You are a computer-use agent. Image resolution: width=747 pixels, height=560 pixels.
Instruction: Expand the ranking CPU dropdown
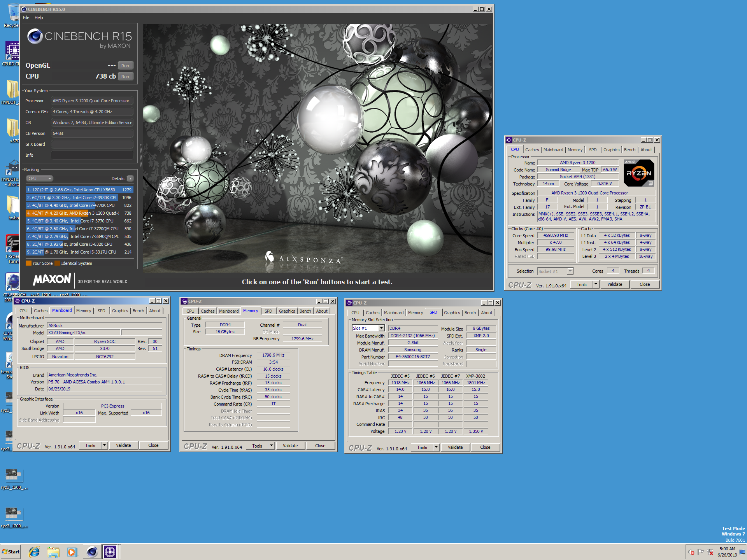click(40, 178)
